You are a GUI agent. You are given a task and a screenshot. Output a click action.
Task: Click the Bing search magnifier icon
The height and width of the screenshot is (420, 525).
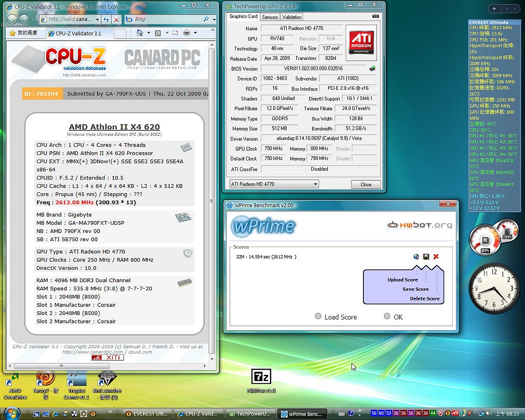206,19
